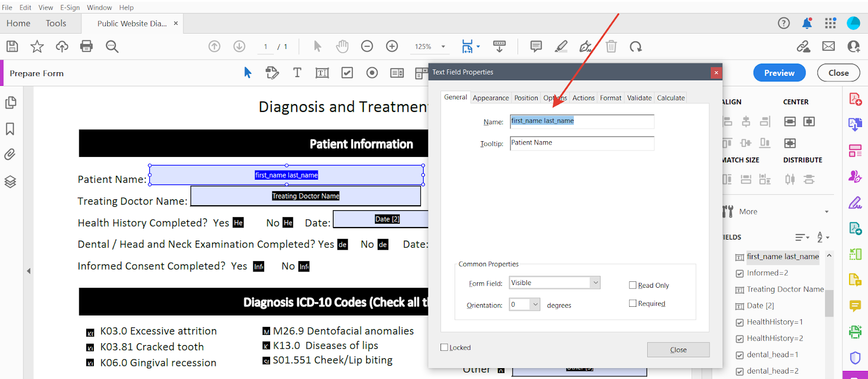The image size is (868, 379).
Task: Click the blue Preview button
Action: point(779,73)
